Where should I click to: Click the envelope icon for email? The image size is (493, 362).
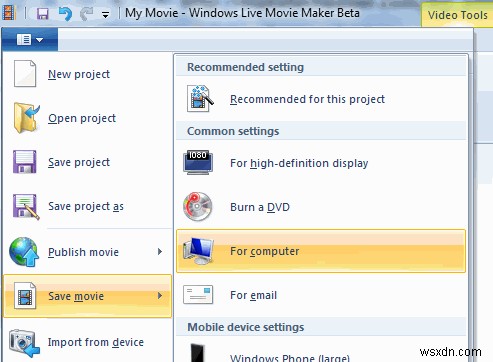pyautogui.click(x=198, y=295)
